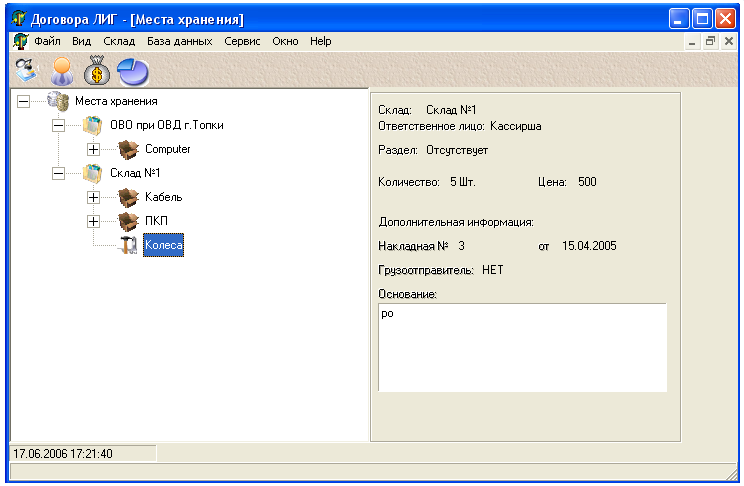The height and width of the screenshot is (486, 744).
Task: Open the Сервис menu
Action: click(242, 41)
